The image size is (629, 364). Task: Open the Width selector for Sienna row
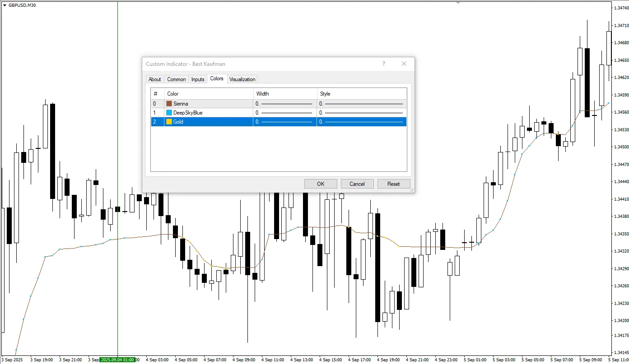click(284, 104)
